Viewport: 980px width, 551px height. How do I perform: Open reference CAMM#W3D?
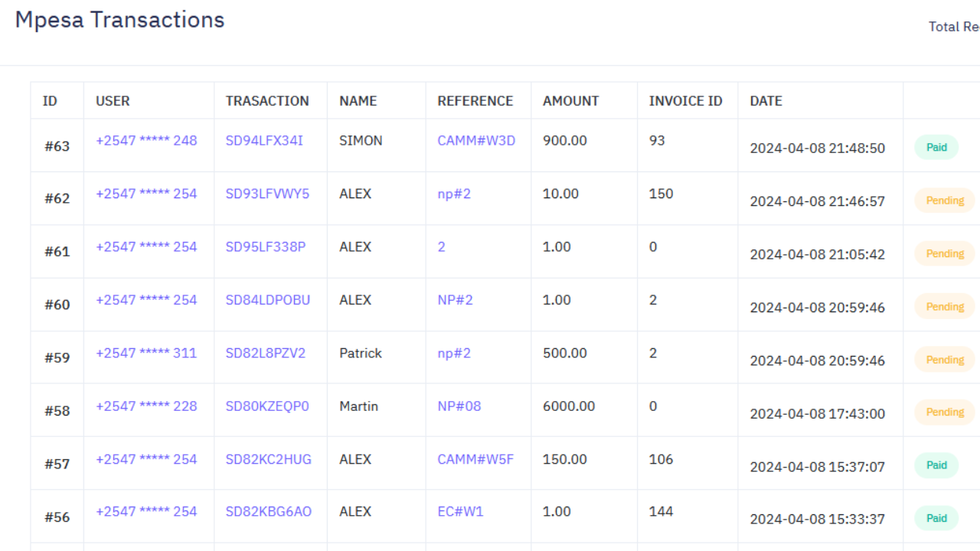click(x=476, y=141)
